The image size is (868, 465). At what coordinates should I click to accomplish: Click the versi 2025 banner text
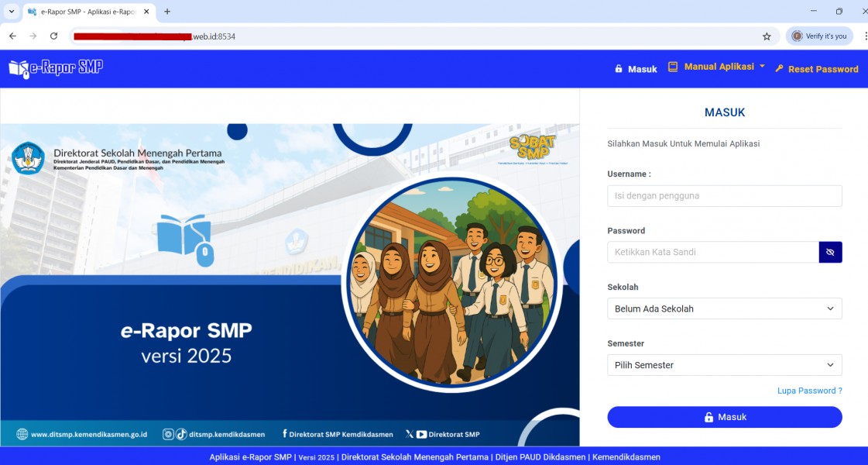pyautogui.click(x=187, y=355)
